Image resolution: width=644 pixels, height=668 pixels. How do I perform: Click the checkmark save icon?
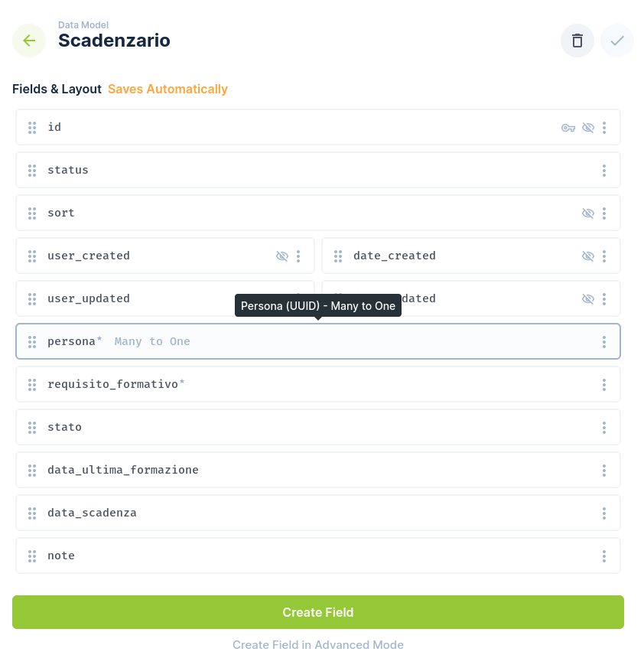(x=617, y=40)
